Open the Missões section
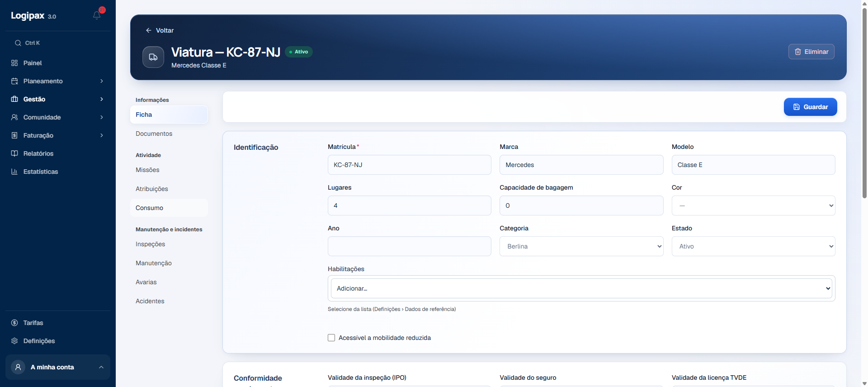Viewport: 868px width, 387px height. (169, 170)
